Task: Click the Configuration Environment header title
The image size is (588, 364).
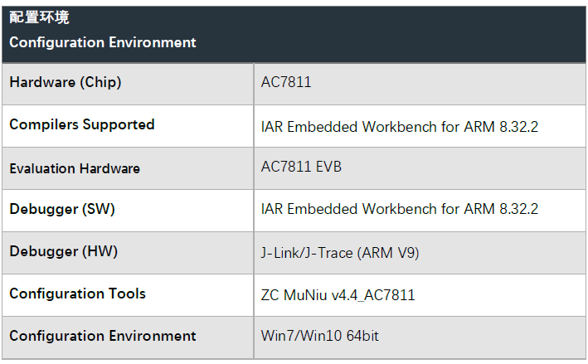Action: (x=102, y=42)
